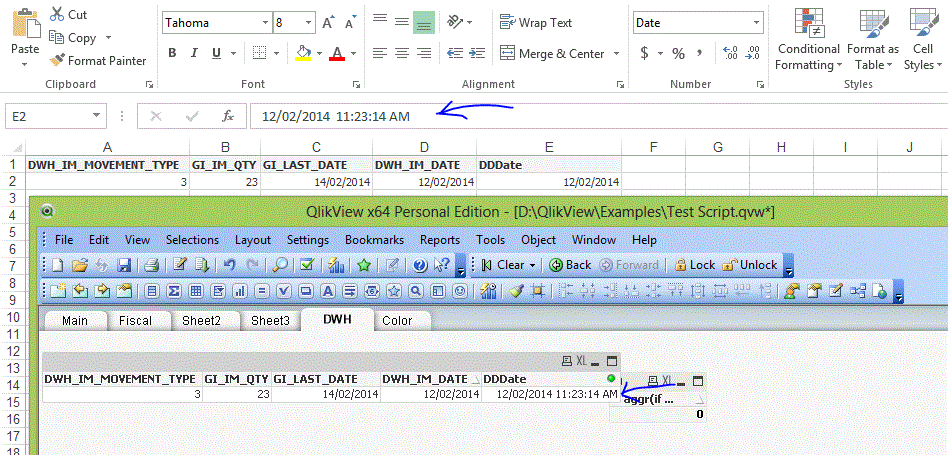
Task: Align text right in Excel
Action: (424, 53)
